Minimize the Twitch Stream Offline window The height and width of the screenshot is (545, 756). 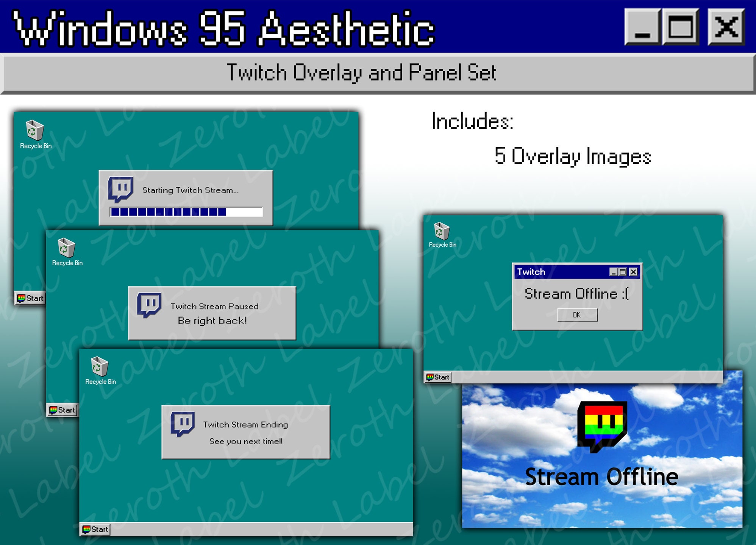(x=613, y=272)
